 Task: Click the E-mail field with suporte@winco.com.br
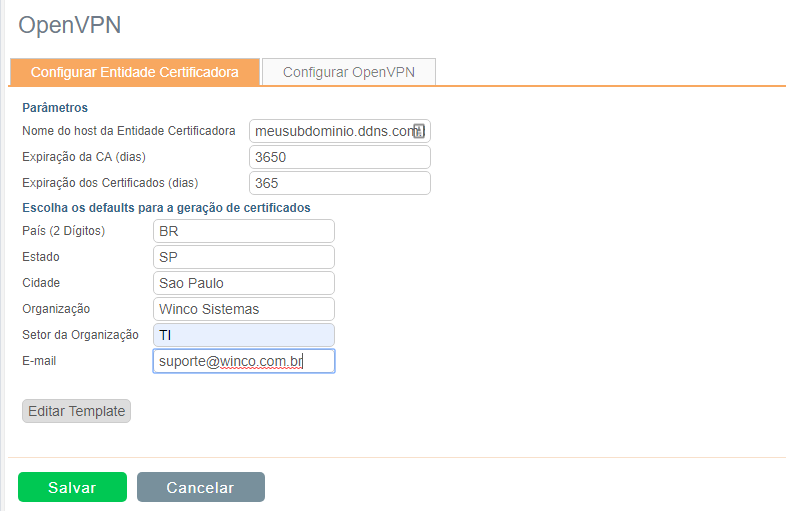244,361
